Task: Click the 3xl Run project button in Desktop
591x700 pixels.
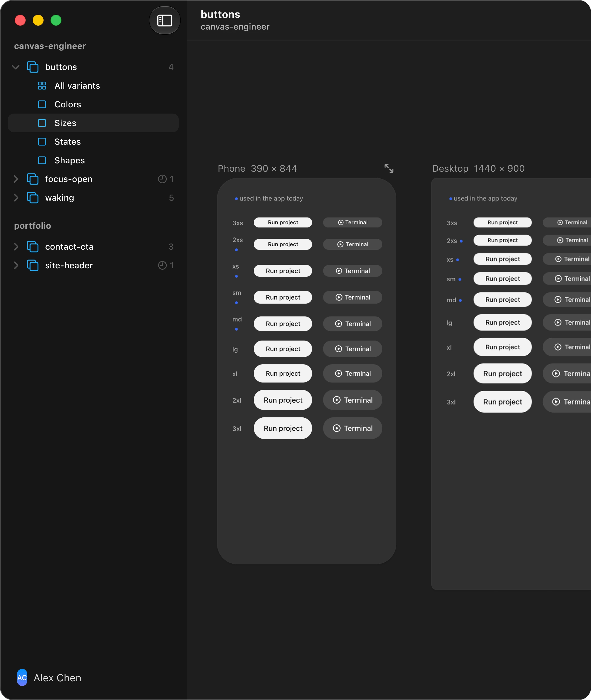Action: [503, 402]
